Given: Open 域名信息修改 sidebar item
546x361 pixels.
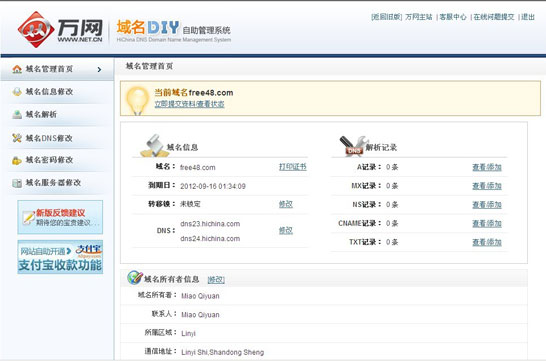Looking at the screenshot, I should click(49, 92).
